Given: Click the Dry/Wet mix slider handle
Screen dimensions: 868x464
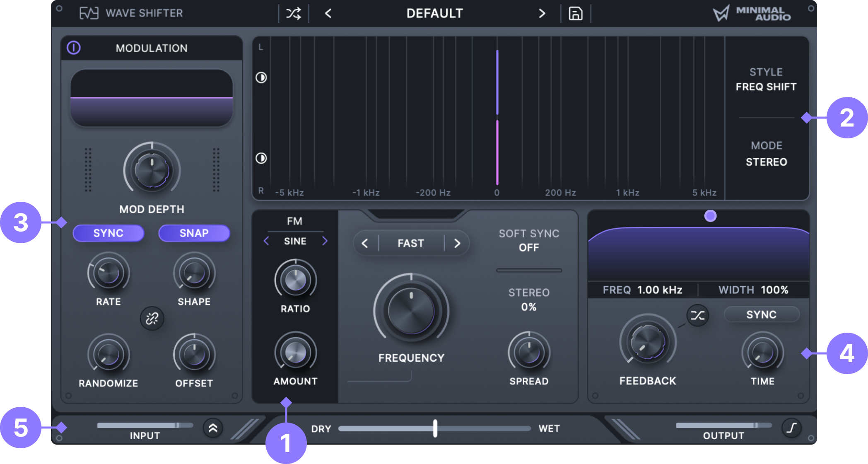Looking at the screenshot, I should 435,428.
